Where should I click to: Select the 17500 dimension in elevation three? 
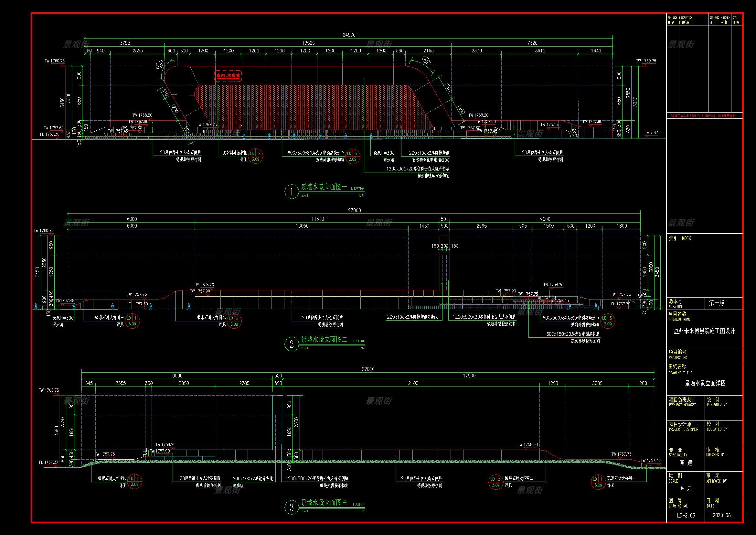coord(469,376)
